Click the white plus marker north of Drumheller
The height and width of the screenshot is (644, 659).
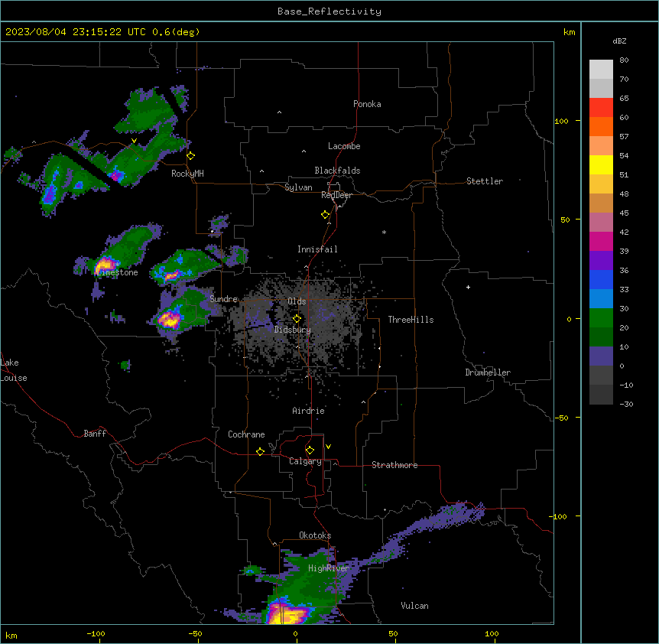pyautogui.click(x=468, y=287)
